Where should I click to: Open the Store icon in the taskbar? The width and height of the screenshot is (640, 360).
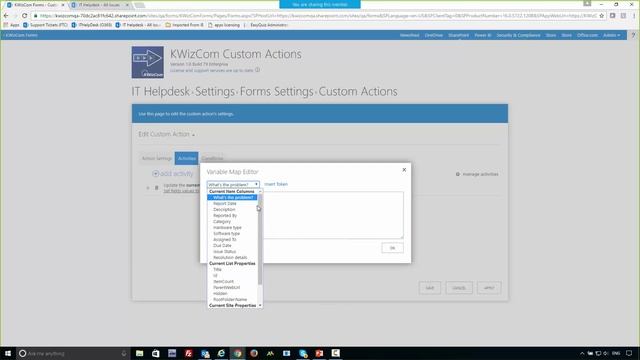click(156, 353)
